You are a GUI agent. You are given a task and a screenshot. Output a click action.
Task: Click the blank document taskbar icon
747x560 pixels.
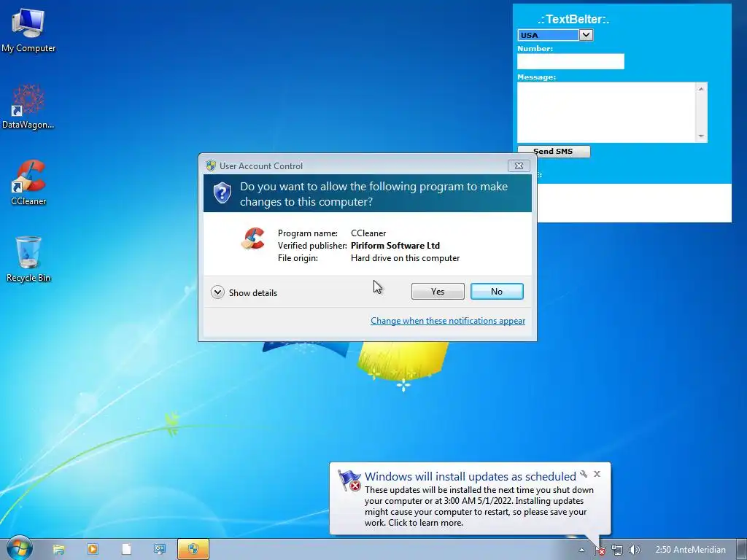(126, 549)
